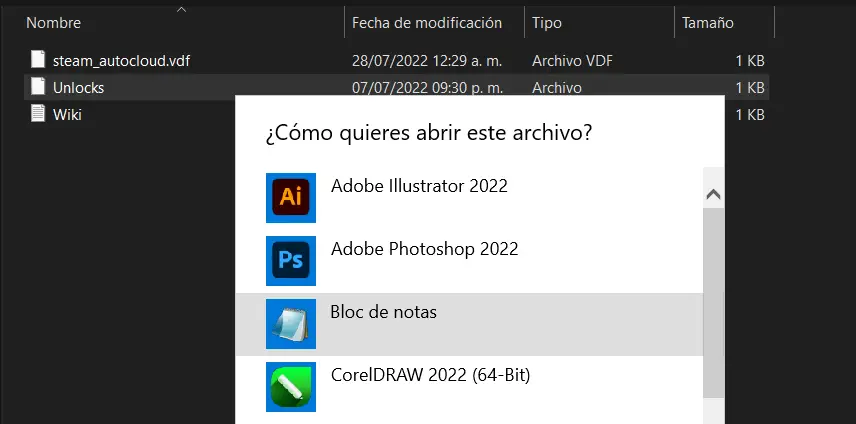Click the Adobe Illustrator 2022 icon
The width and height of the screenshot is (856, 424).
(290, 198)
